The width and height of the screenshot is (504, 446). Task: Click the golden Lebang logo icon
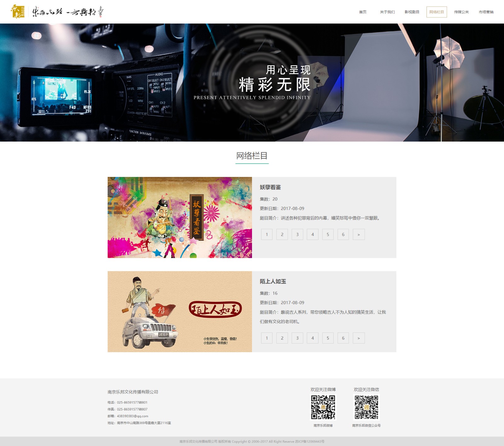pos(18,12)
